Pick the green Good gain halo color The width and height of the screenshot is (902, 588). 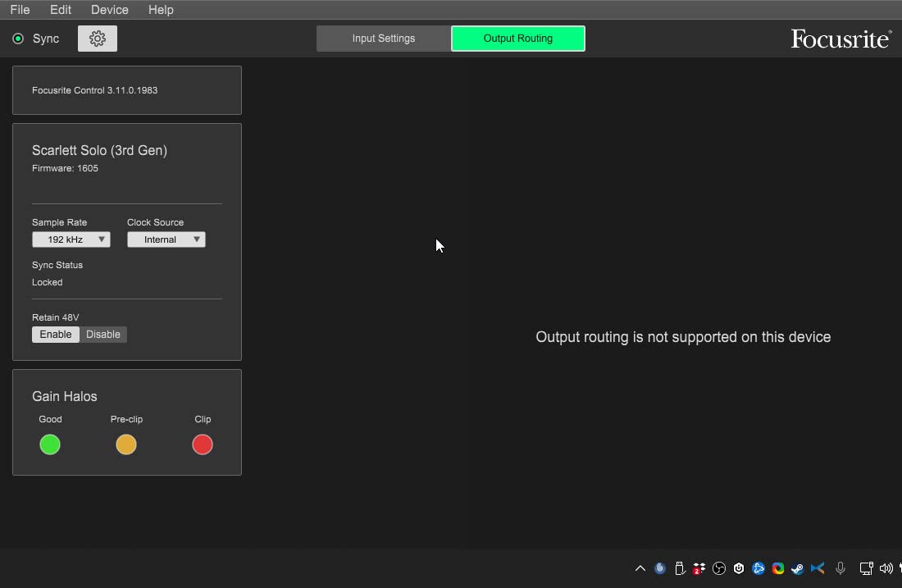50,444
